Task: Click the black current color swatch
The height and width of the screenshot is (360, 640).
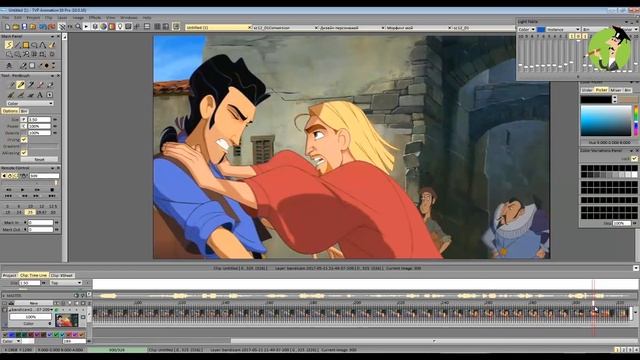Action: [596, 99]
